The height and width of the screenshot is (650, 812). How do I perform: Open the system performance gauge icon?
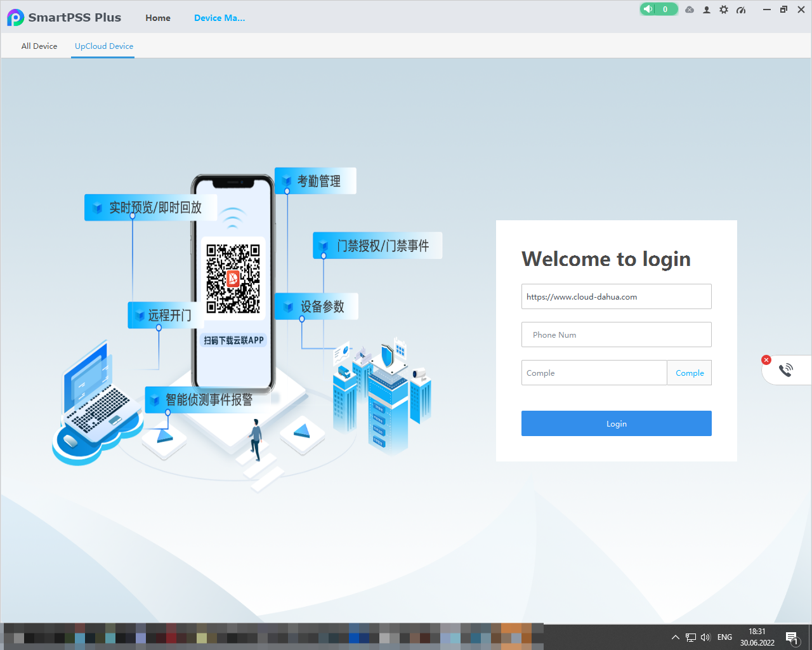coord(741,10)
